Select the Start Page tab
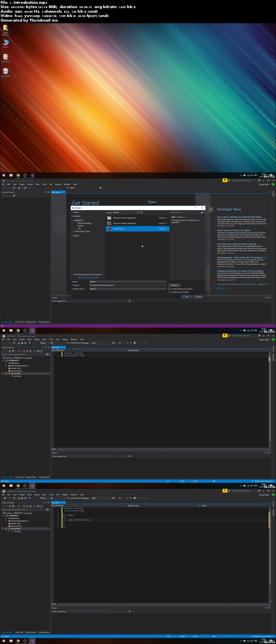This screenshot has height=644, width=276. (56, 192)
